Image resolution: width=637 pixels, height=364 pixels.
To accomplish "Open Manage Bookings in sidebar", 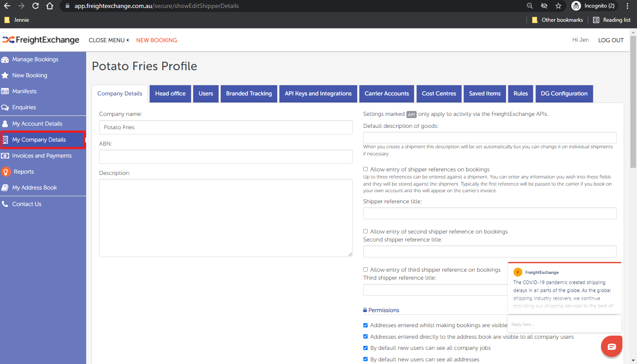I will point(35,59).
